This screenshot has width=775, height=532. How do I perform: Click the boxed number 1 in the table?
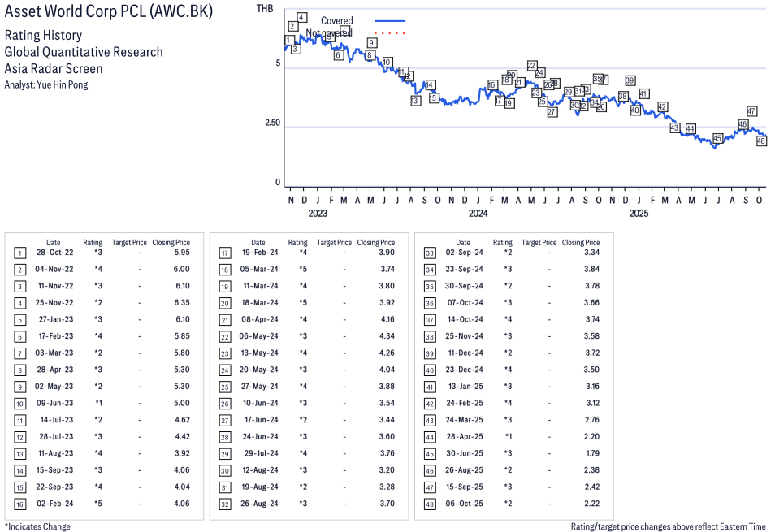(x=19, y=253)
